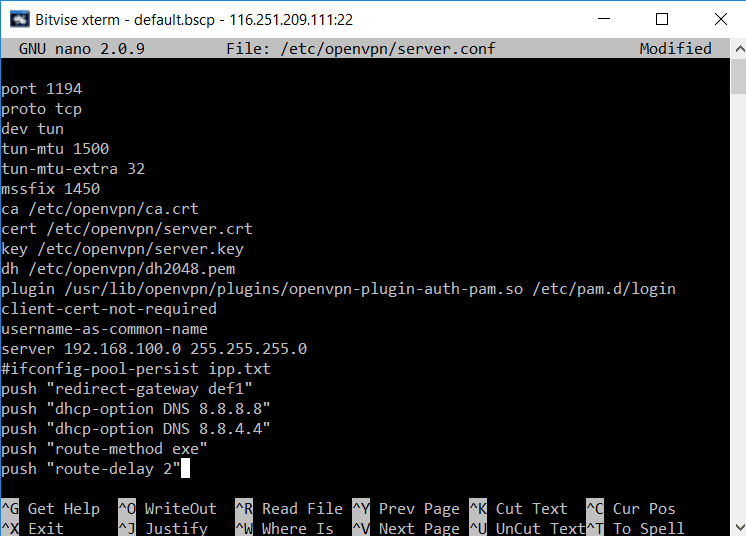
Task: Click the ^Y Prev Page shortcut
Action: click(406, 508)
